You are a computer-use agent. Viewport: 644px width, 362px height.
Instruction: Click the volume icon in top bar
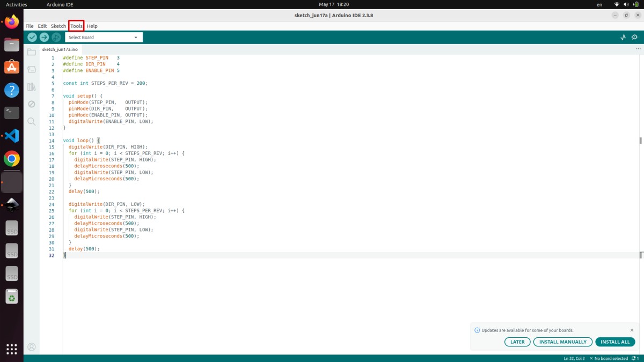[x=626, y=4]
